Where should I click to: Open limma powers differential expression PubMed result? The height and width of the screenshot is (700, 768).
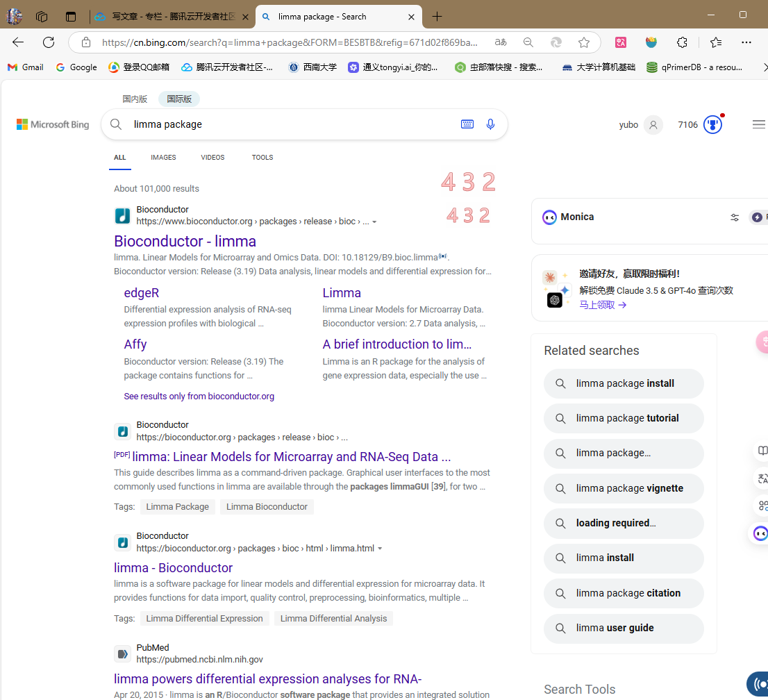pos(268,679)
